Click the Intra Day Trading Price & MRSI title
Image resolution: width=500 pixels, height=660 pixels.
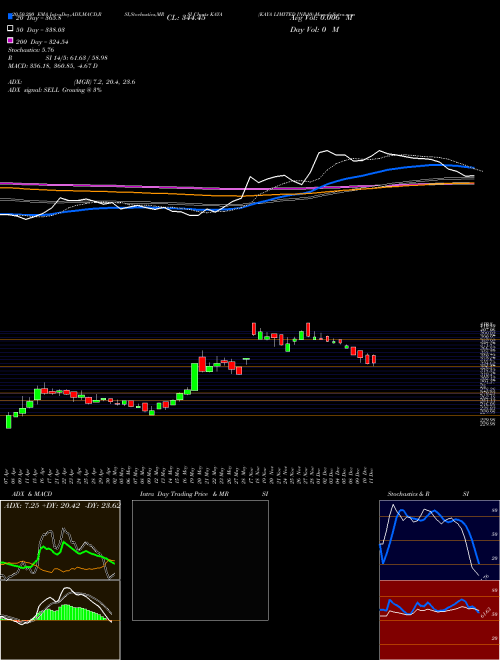click(x=204, y=494)
